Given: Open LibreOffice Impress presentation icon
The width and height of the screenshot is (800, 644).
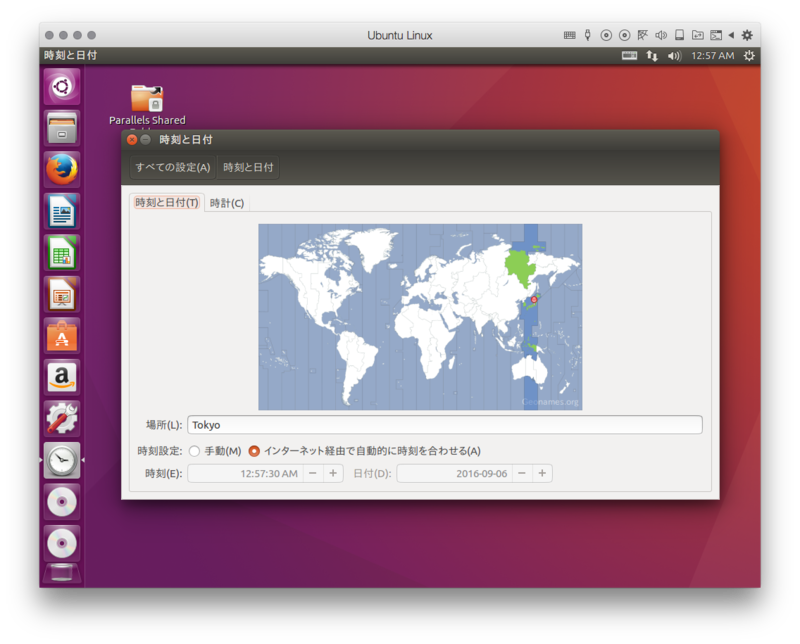Looking at the screenshot, I should [x=62, y=294].
